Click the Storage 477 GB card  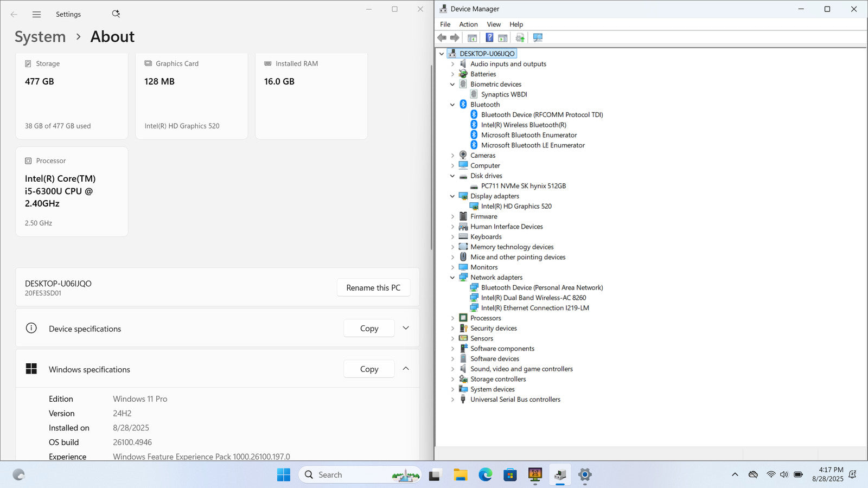(72, 96)
